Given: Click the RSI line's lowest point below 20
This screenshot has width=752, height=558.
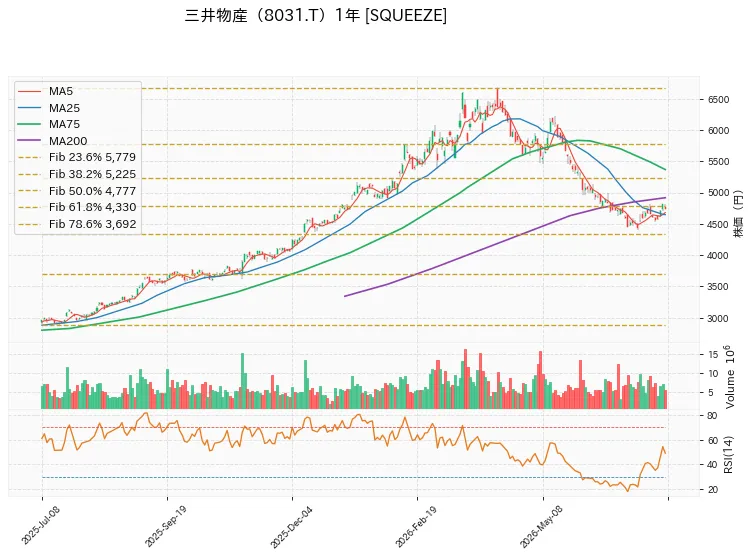Looking at the screenshot, I should point(627,491).
